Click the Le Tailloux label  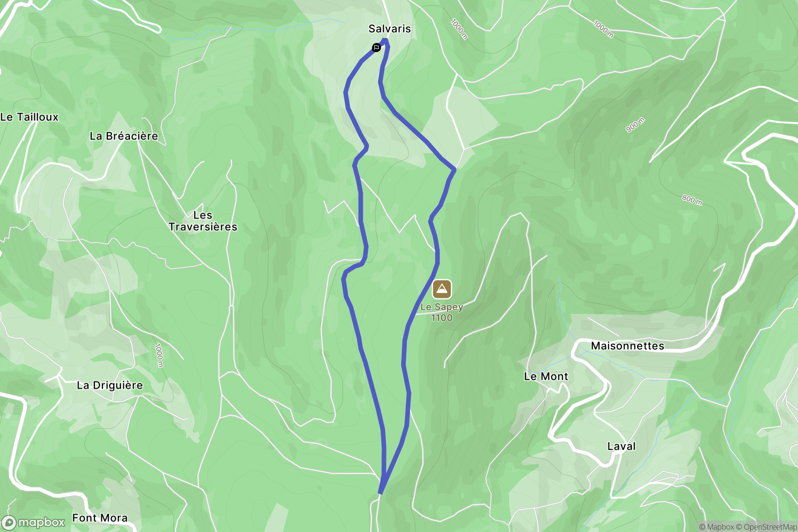pyautogui.click(x=29, y=117)
